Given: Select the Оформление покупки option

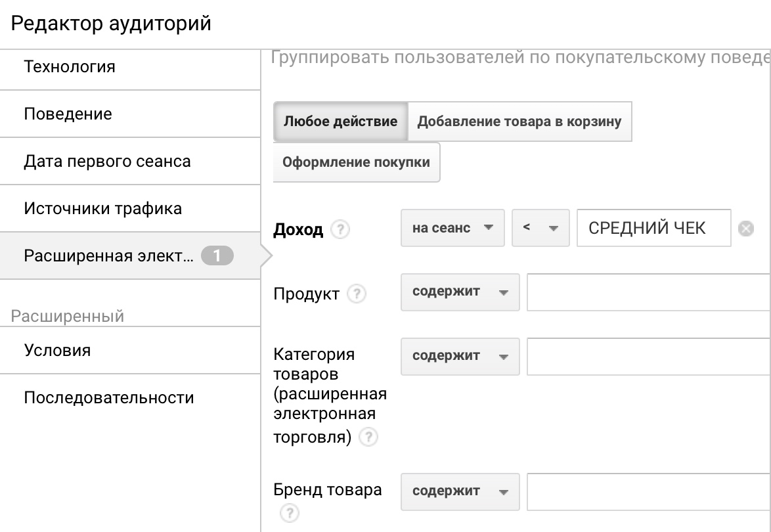Looking at the screenshot, I should tap(356, 162).
